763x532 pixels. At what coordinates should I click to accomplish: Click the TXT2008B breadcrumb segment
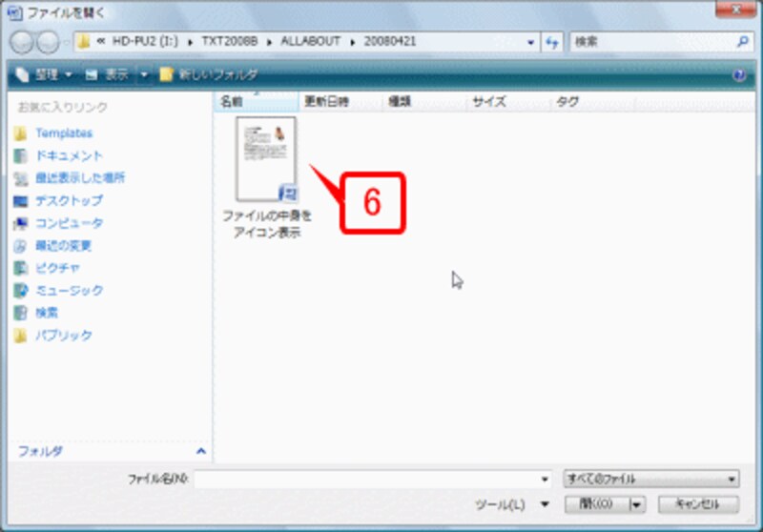click(229, 41)
